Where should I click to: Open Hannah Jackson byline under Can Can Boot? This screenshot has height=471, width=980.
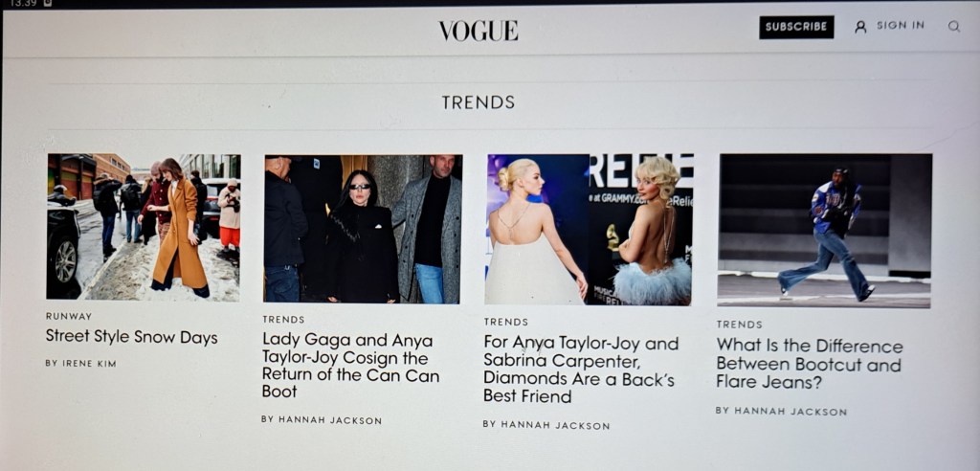click(322, 420)
